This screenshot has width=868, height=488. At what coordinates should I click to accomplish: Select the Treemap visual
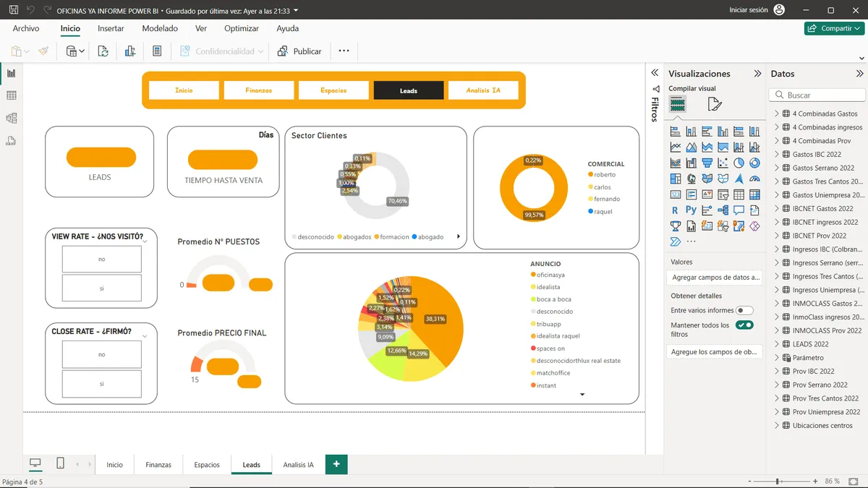(676, 179)
